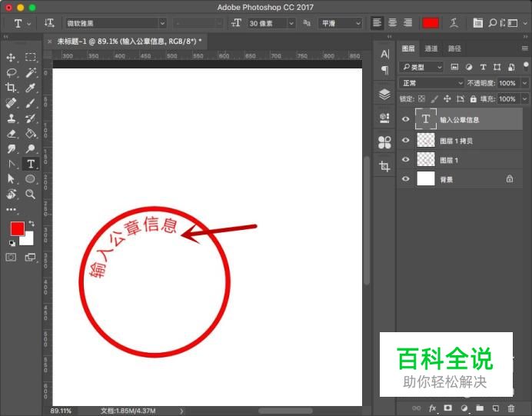This screenshot has width=532, height=416.
Task: Select the Lasso tool
Action: [12, 72]
